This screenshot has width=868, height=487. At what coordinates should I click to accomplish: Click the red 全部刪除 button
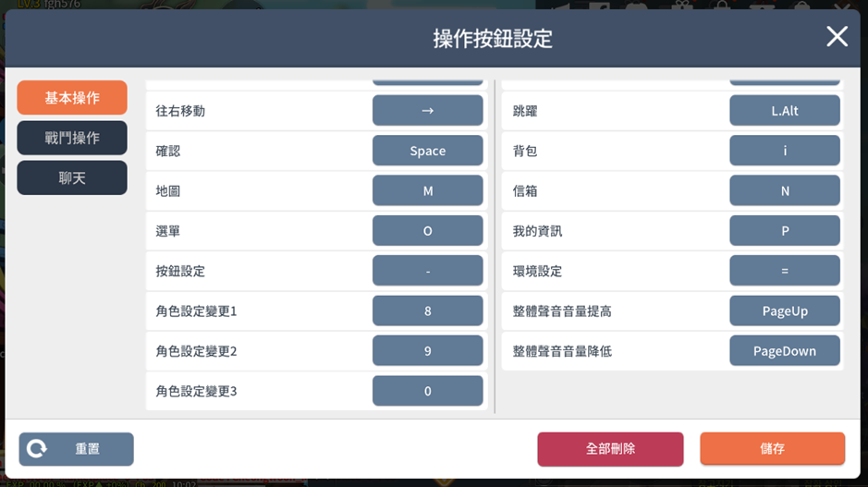click(610, 449)
